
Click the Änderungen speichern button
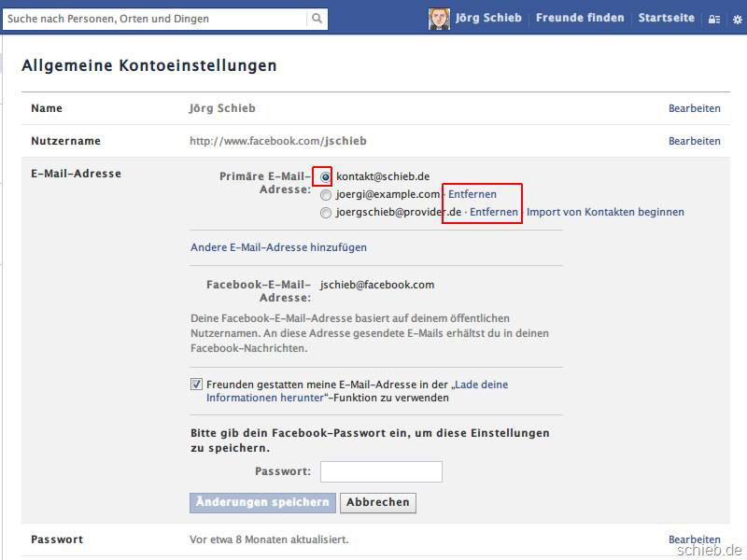[x=262, y=502]
